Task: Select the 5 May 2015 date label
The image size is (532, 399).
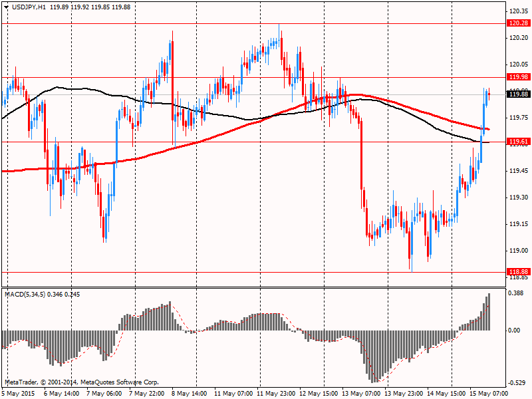Action: pyautogui.click(x=19, y=394)
